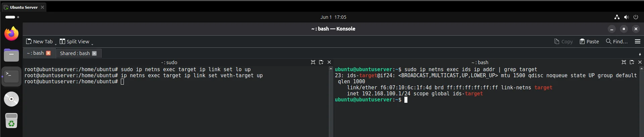This screenshot has width=644, height=137.
Task: Open the volume icon in top bar
Action: 626,17
